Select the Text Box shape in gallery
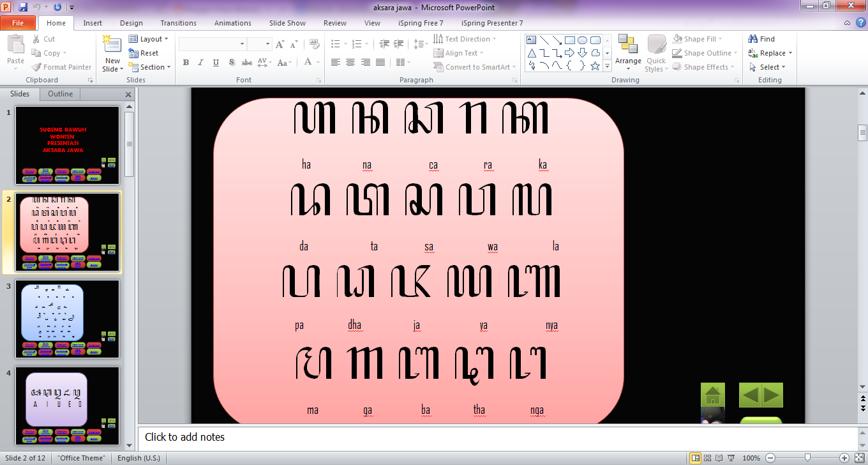This screenshot has height=465, width=868. [531, 40]
